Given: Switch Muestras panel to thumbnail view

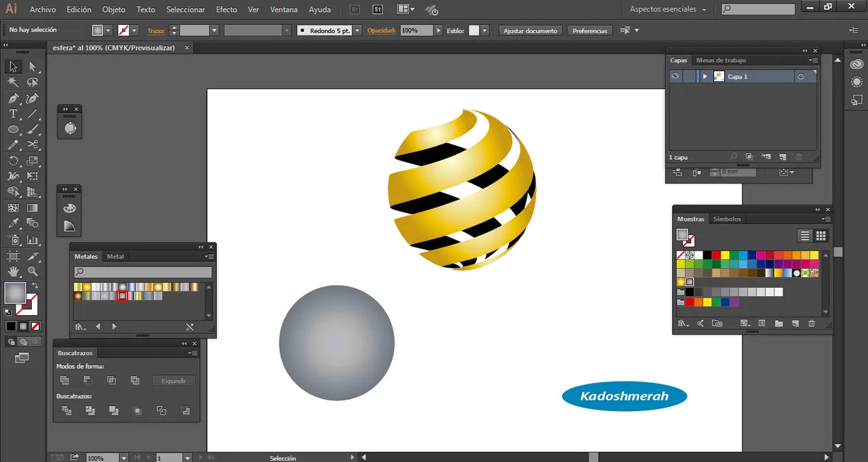Looking at the screenshot, I should click(x=821, y=236).
